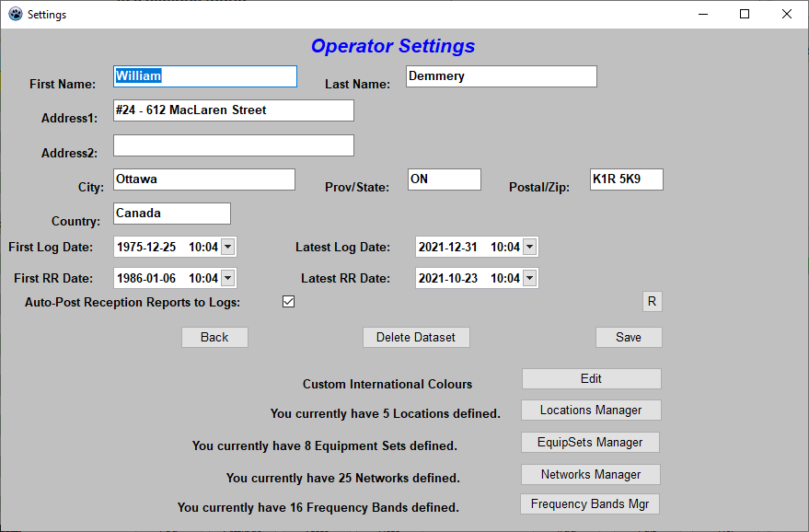809x532 pixels.
Task: Open the First Log Date dropdown
Action: pos(228,247)
